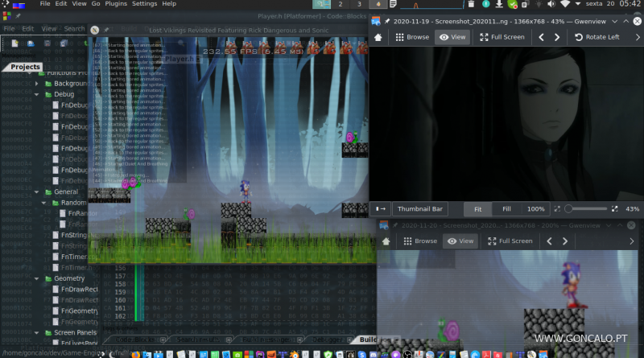644x358 pixels.
Task: Open Browse mode in the top Gwenview window
Action: pyautogui.click(x=412, y=37)
